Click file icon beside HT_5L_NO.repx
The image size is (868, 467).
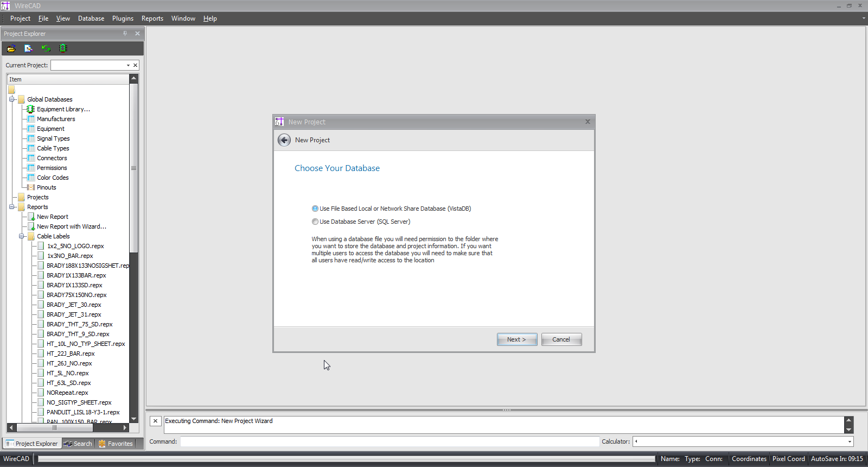41,373
